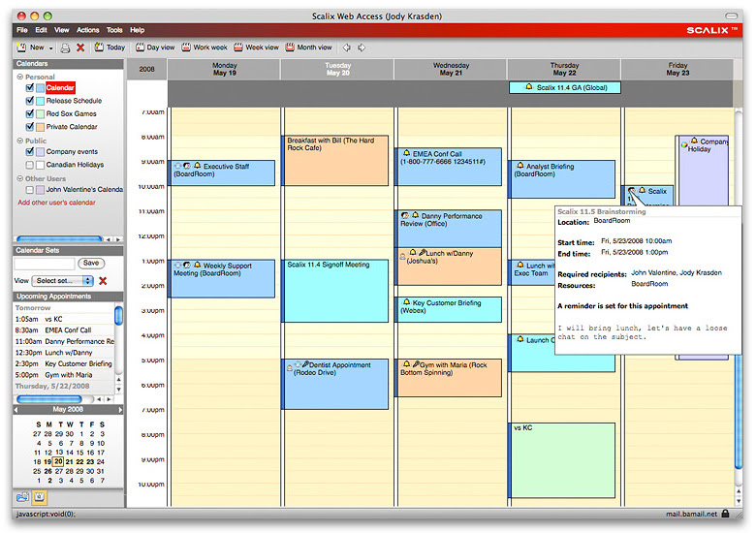Open Breakfast with Bill appointment
Image resolution: width=756 pixels, height=533 pixels.
point(335,160)
